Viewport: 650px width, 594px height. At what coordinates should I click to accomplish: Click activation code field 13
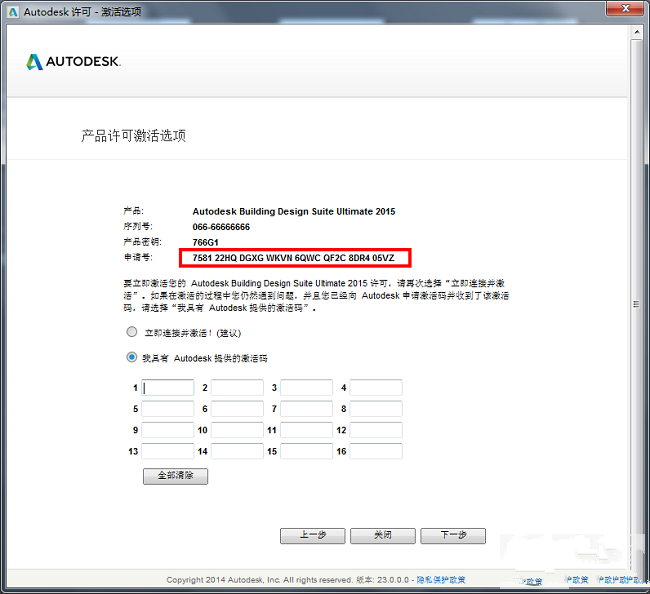(x=167, y=451)
